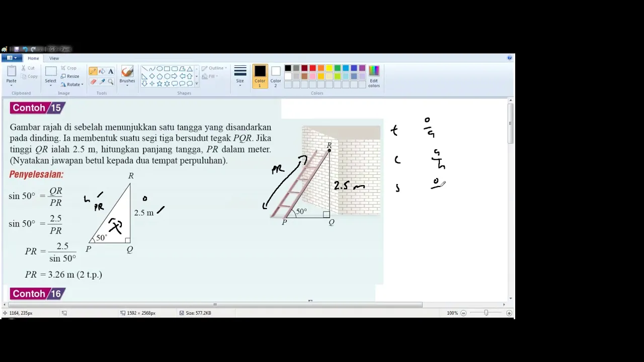The width and height of the screenshot is (644, 362).
Task: Click Save in the quick access toolbar
Action: pyautogui.click(x=16, y=49)
